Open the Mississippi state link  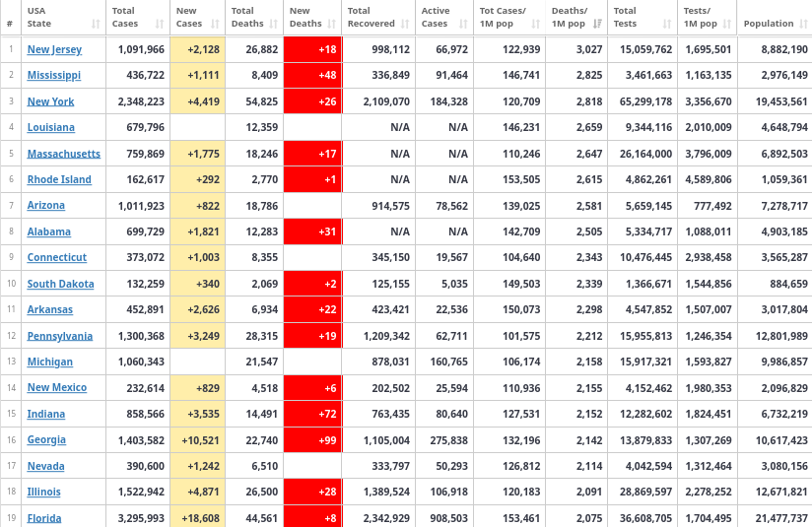point(54,75)
